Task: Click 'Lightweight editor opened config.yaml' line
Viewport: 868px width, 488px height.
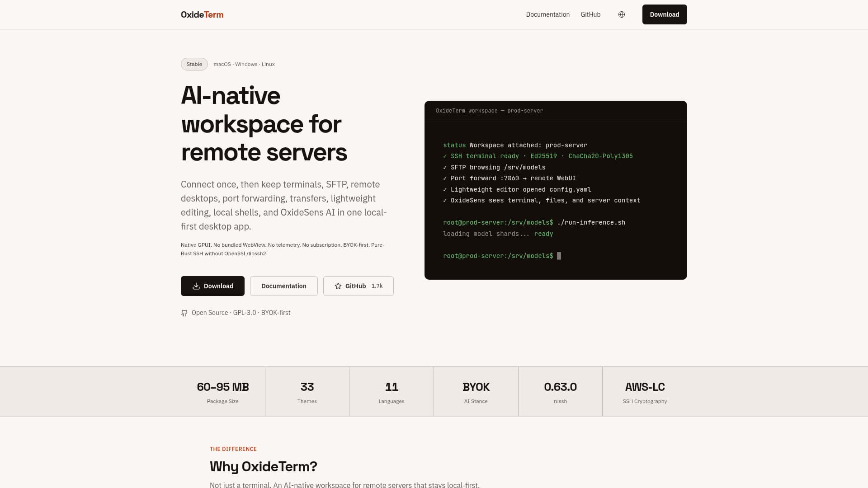Action: (517, 189)
